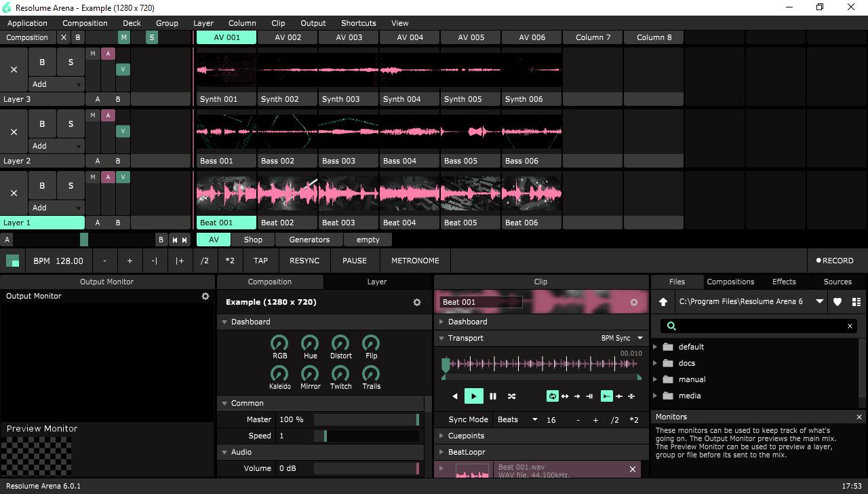Viewport: 868px width, 494px height.
Task: Click the METRONOME button
Action: click(x=415, y=261)
